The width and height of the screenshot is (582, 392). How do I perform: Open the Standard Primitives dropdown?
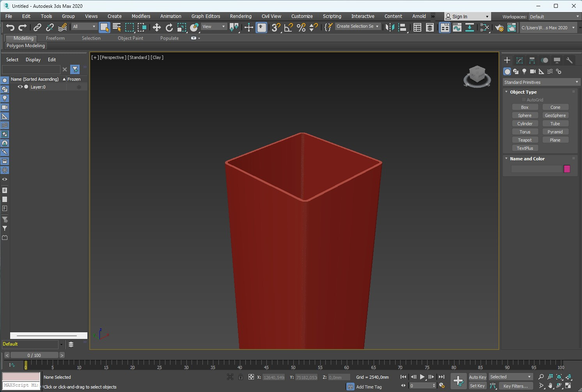point(541,82)
